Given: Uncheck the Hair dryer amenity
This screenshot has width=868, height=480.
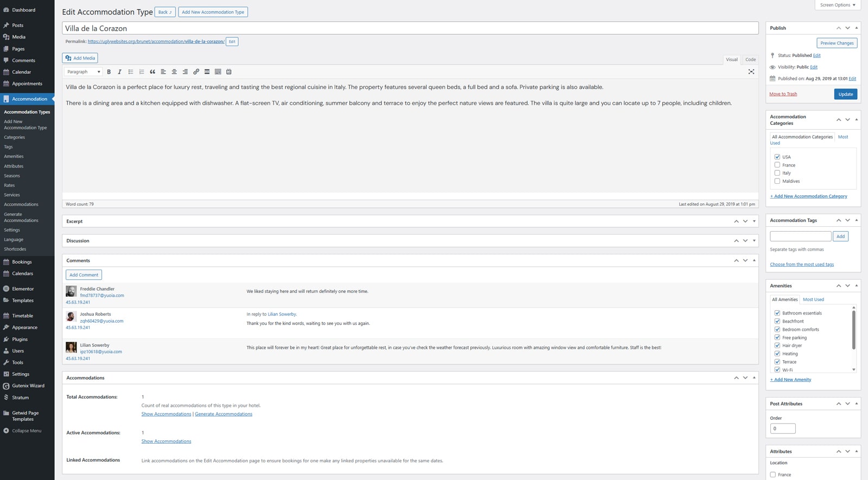Looking at the screenshot, I should coord(777,345).
